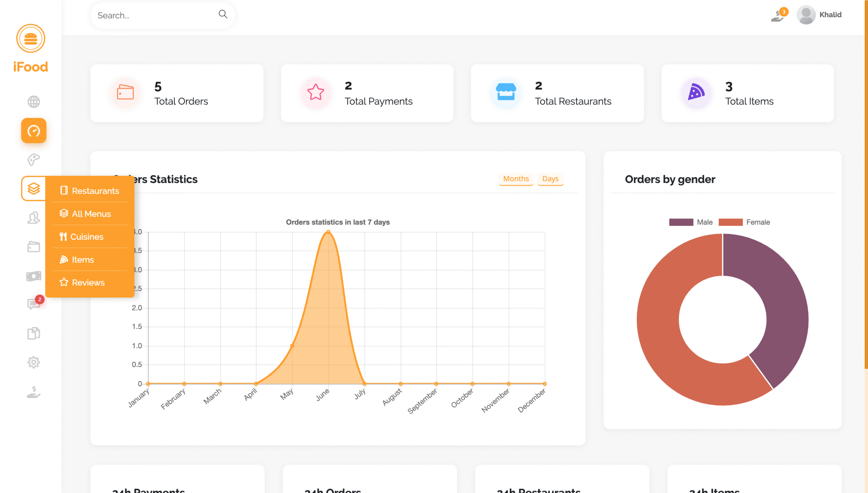The image size is (868, 493).
Task: Collapse the layers menu sidebar icon
Action: tap(34, 189)
